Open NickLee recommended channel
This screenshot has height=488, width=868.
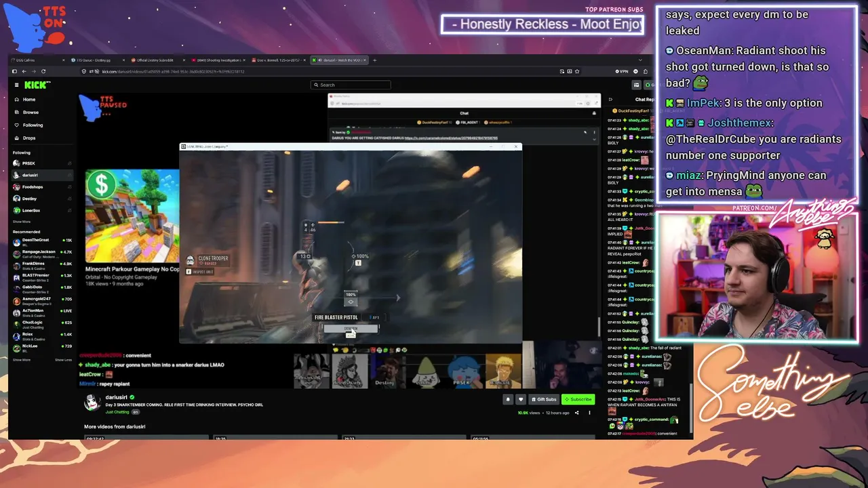pyautogui.click(x=42, y=347)
